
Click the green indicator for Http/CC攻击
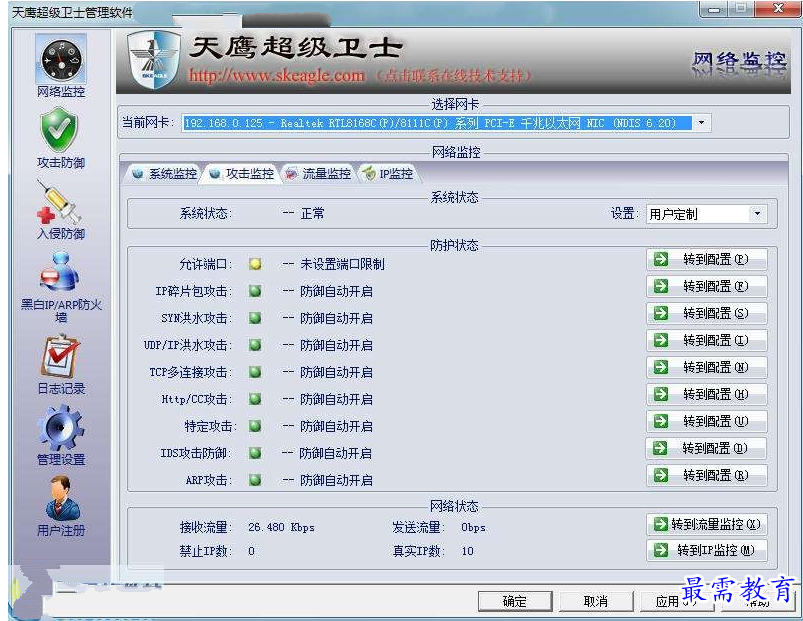(x=255, y=399)
